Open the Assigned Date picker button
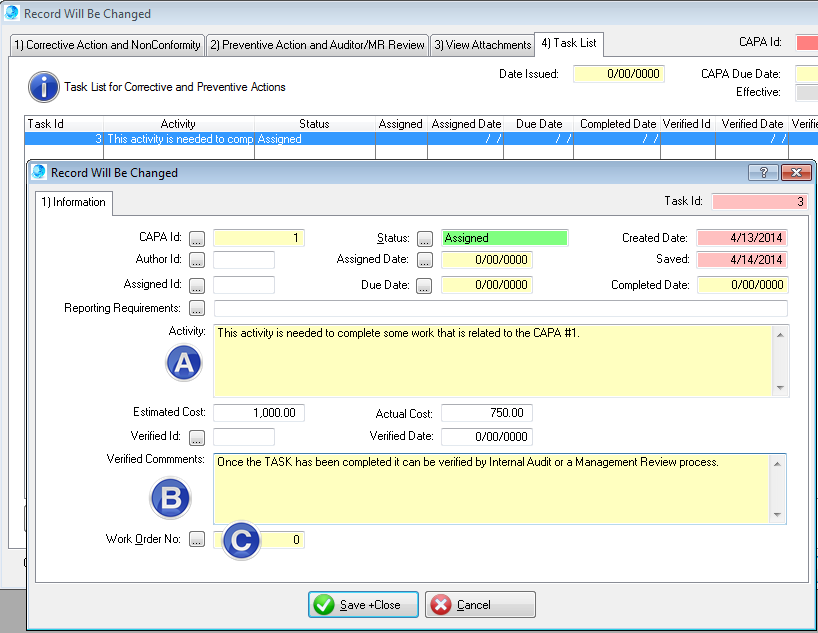This screenshot has height=633, width=818. point(425,260)
